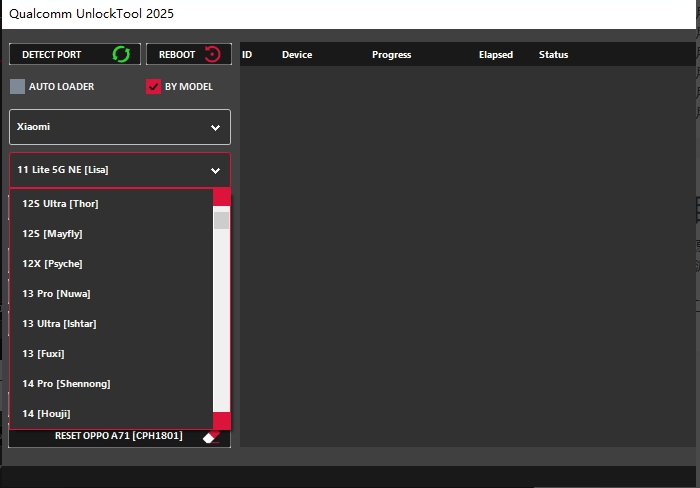Viewport: 700px width, 488px height.
Task: Select 14 [Houji] model entry
Action: point(111,413)
